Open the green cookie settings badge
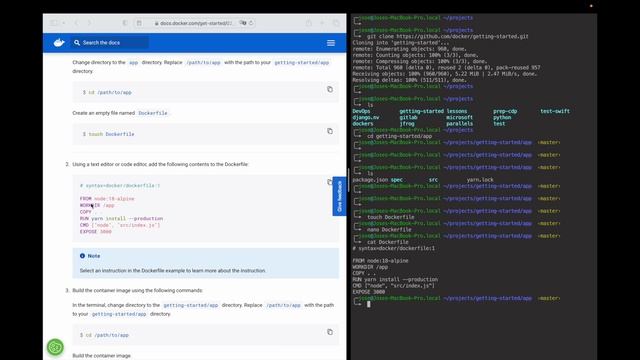The height and width of the screenshot is (360, 640). coord(55,347)
